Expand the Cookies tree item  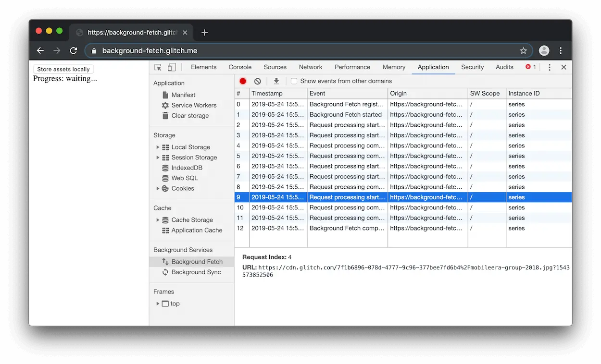pyautogui.click(x=158, y=188)
